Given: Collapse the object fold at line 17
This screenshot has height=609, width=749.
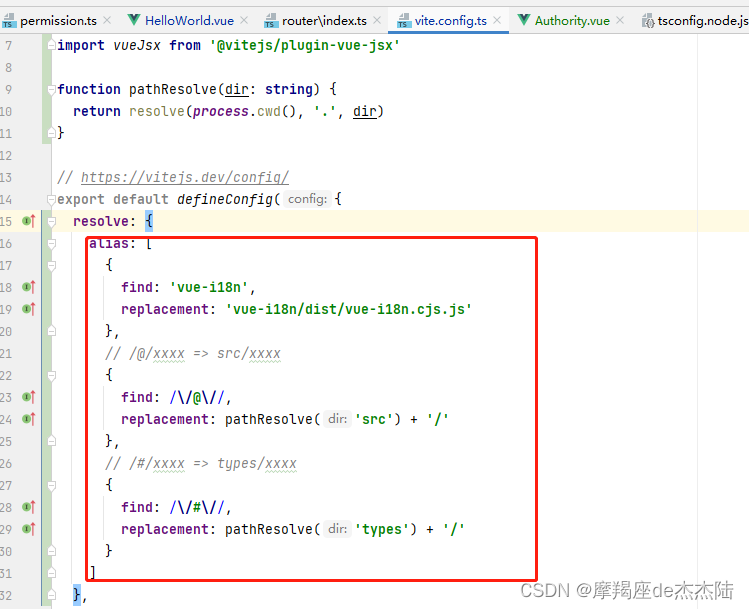Looking at the screenshot, I should point(52,266).
